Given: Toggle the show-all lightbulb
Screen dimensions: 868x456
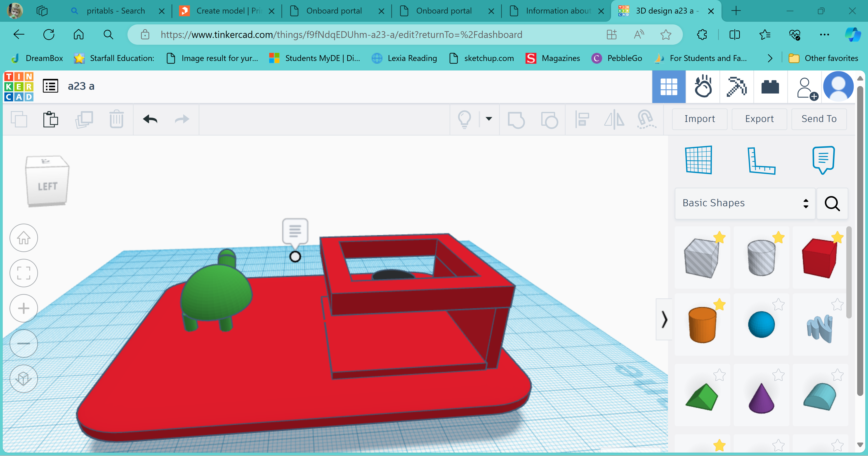Looking at the screenshot, I should tap(464, 119).
